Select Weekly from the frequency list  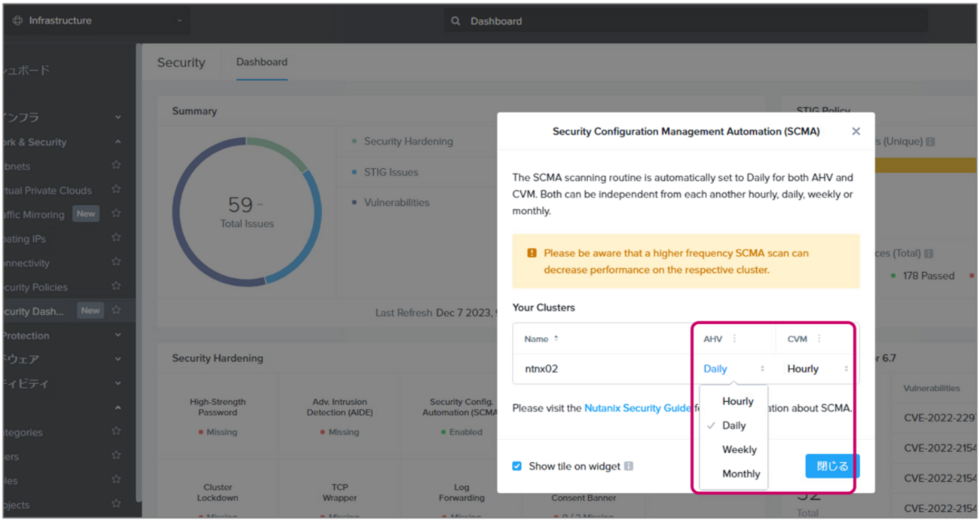coord(739,449)
